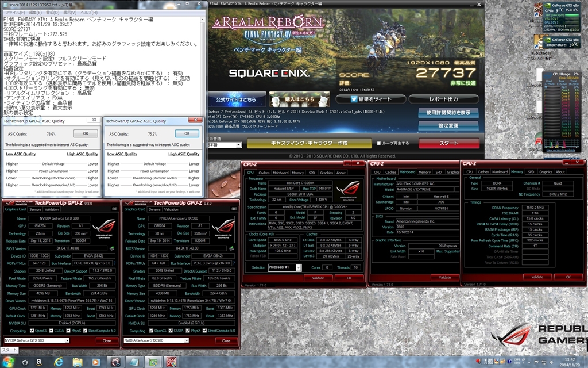Click 使用許諾契約を表示 license agreement button
The width and height of the screenshot is (588, 368).
(448, 113)
